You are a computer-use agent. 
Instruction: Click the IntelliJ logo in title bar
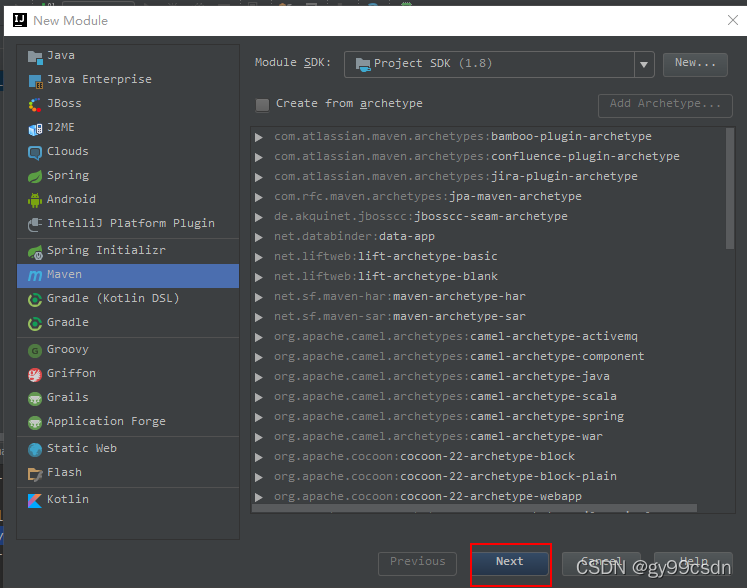[x=20, y=20]
